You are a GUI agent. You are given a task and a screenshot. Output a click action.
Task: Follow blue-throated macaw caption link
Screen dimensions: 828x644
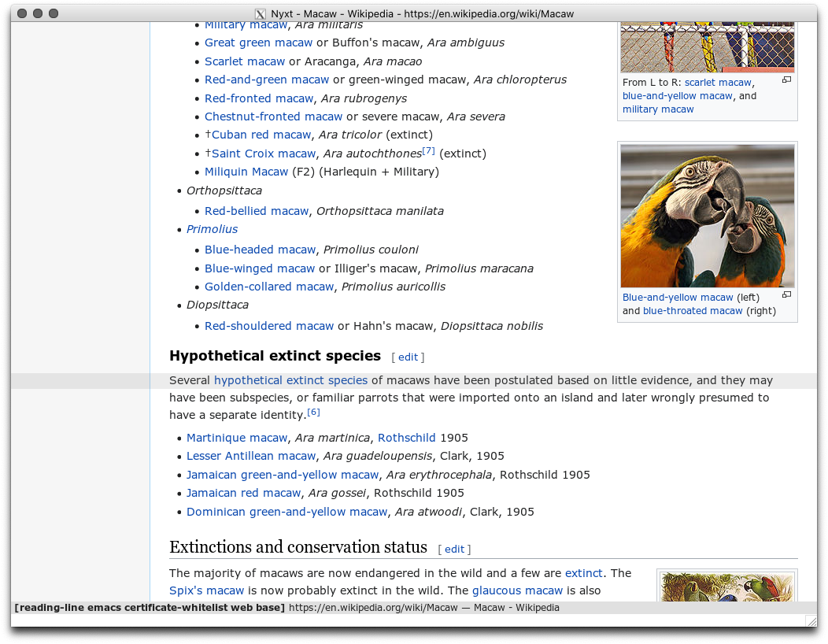(x=693, y=311)
